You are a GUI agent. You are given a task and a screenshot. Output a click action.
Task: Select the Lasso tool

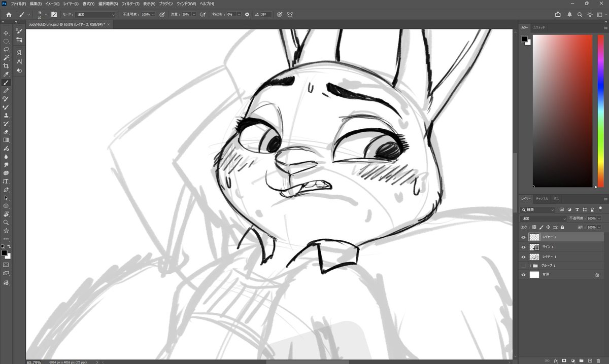coord(6,49)
